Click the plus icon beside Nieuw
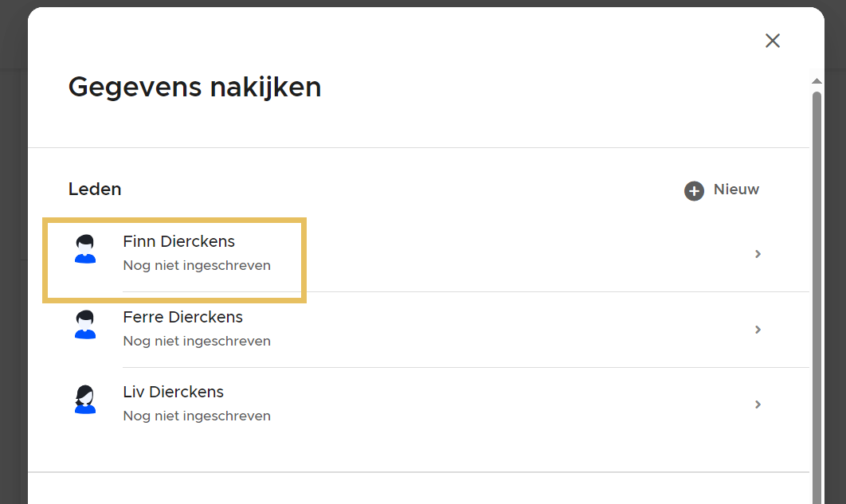Viewport: 846px width, 504px height. coord(694,191)
